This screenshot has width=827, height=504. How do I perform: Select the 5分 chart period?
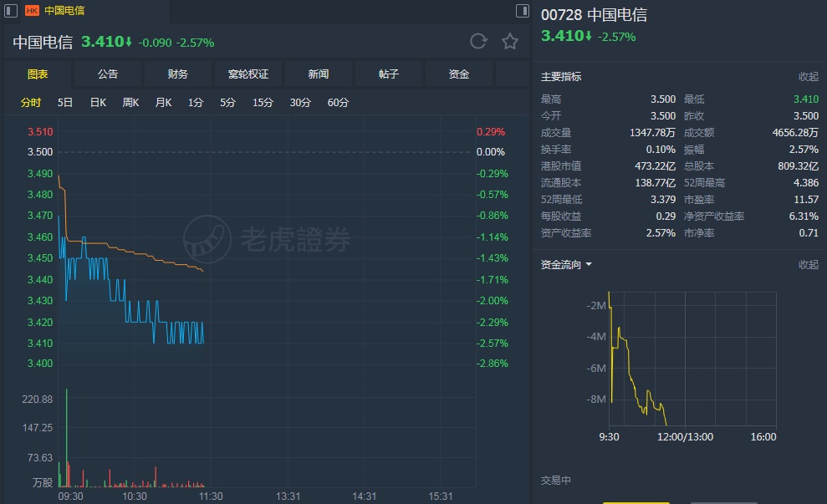tap(227, 102)
